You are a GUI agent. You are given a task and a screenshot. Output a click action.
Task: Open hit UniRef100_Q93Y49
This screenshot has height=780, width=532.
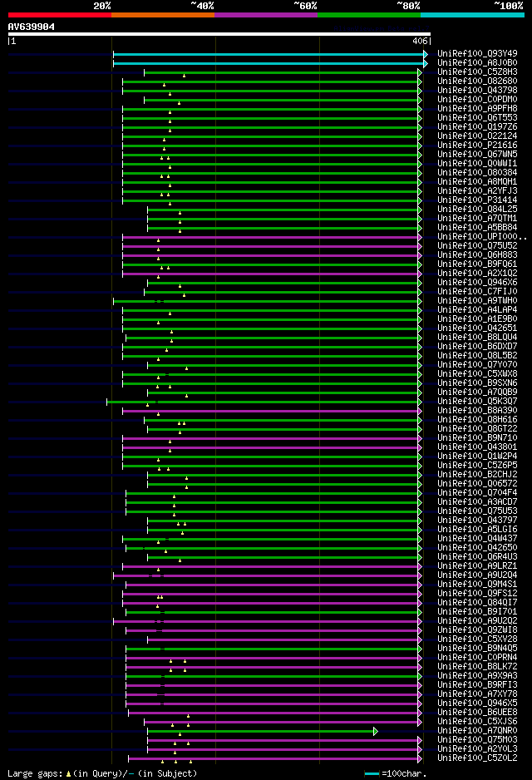[477, 53]
